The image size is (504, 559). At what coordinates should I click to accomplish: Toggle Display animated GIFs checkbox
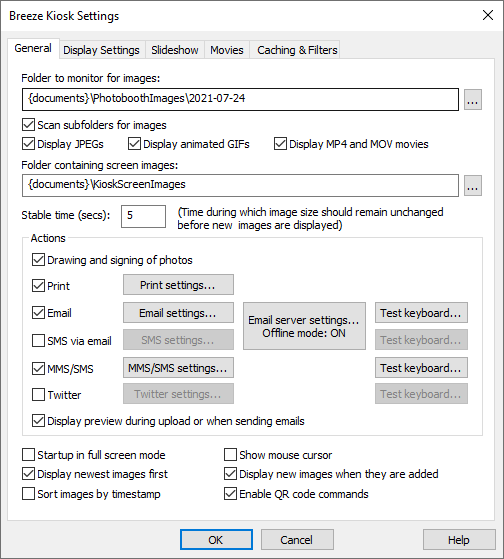point(134,144)
